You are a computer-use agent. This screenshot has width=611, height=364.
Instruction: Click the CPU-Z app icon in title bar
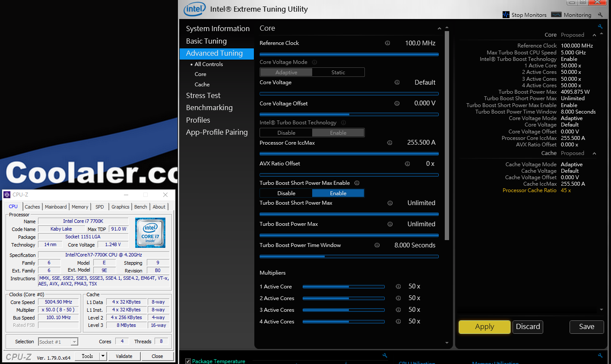(7, 195)
